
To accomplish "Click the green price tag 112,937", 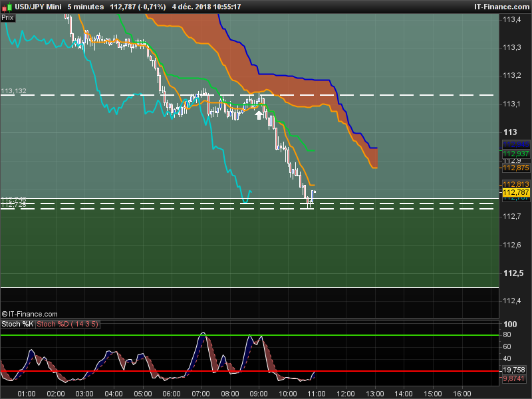I will [516, 154].
